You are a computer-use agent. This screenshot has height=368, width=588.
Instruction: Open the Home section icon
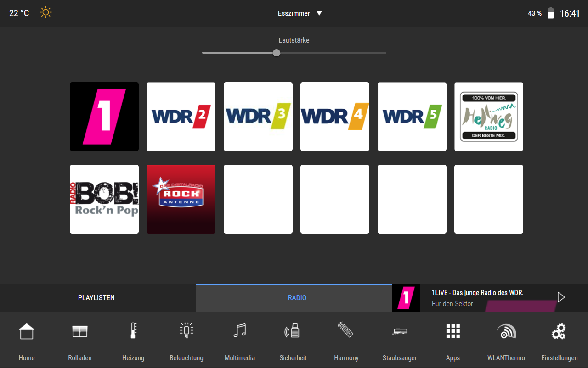tap(27, 331)
